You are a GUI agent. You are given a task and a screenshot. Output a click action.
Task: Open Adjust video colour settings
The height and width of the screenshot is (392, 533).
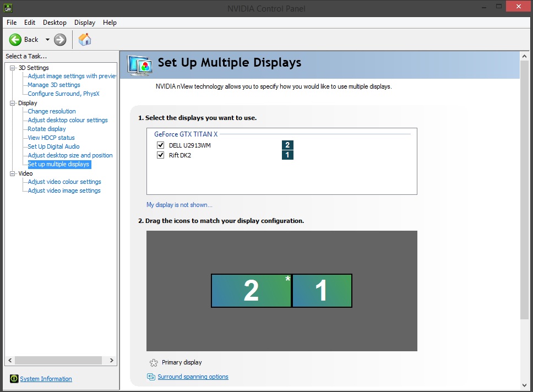coord(64,182)
